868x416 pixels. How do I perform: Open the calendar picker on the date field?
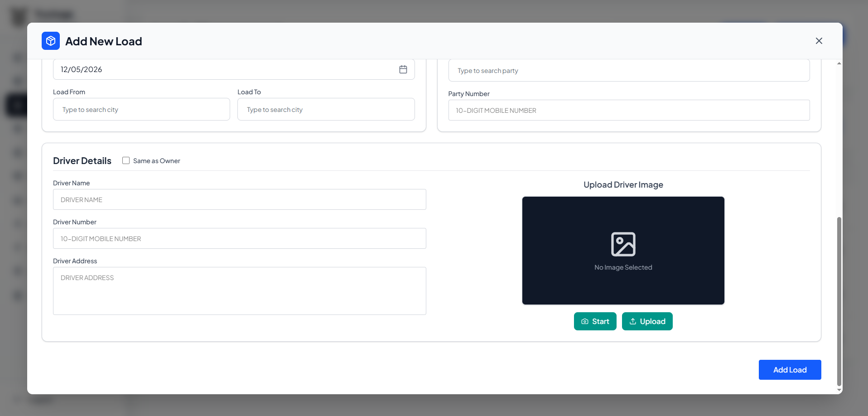click(x=403, y=69)
